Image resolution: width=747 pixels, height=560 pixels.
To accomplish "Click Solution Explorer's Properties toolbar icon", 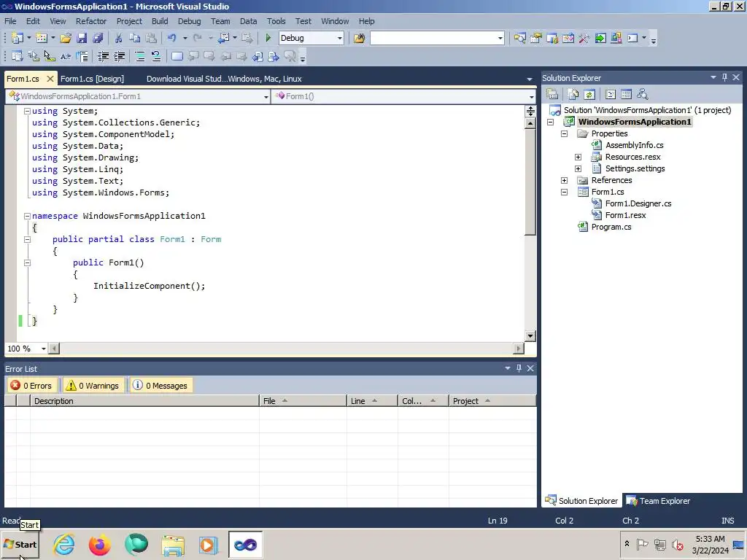I will pyautogui.click(x=552, y=94).
